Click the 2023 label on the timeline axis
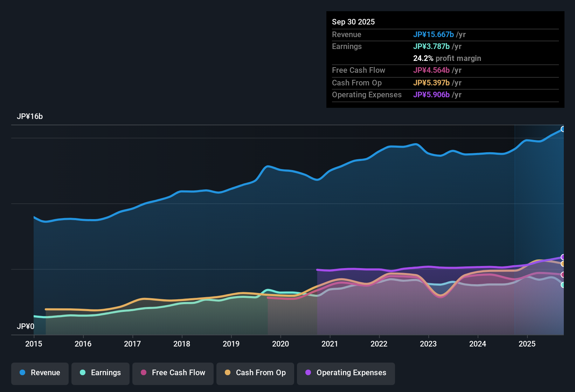This screenshot has height=392, width=575. tap(429, 344)
